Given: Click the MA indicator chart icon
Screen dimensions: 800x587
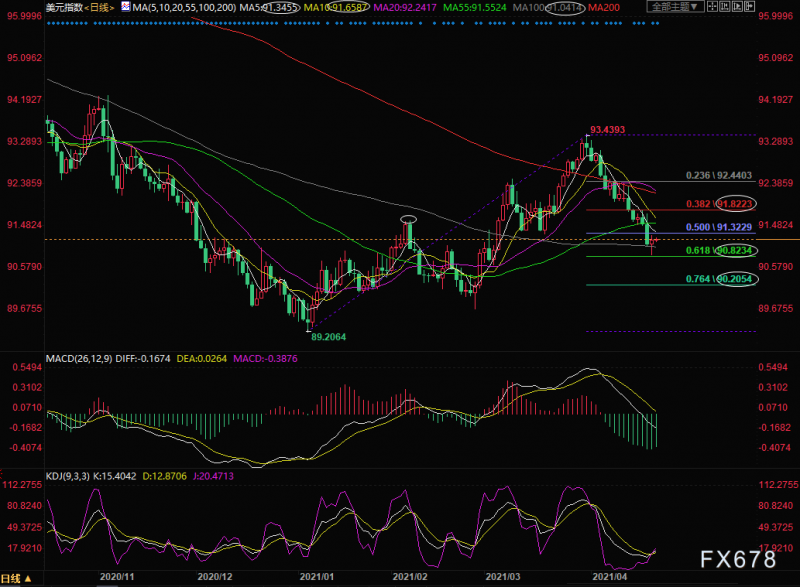Looking at the screenshot, I should [x=126, y=7].
